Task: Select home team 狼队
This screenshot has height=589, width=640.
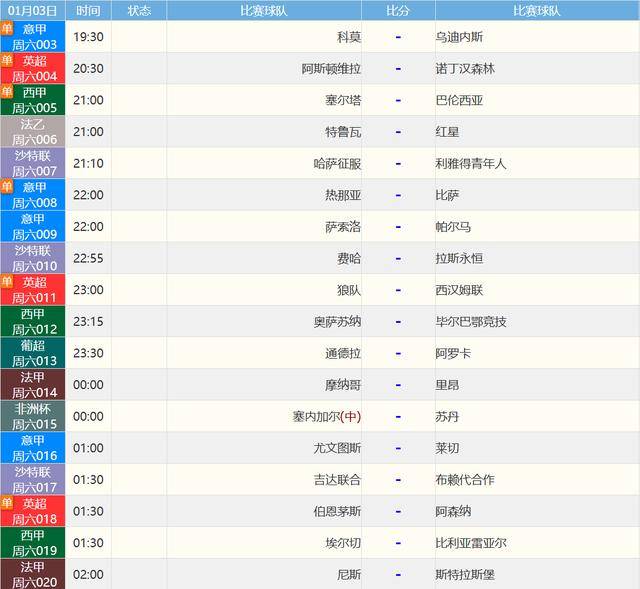Action: (349, 290)
